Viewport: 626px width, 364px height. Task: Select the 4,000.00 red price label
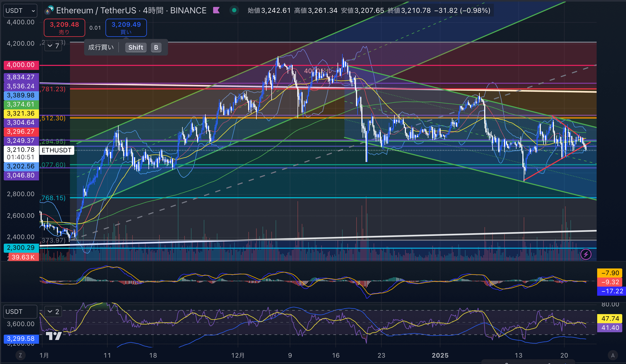[21, 65]
